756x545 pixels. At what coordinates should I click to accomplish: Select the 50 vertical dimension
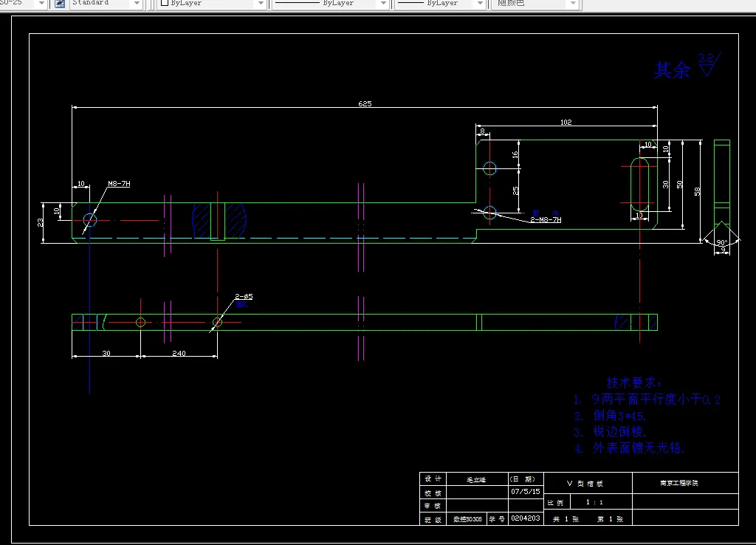(679, 185)
